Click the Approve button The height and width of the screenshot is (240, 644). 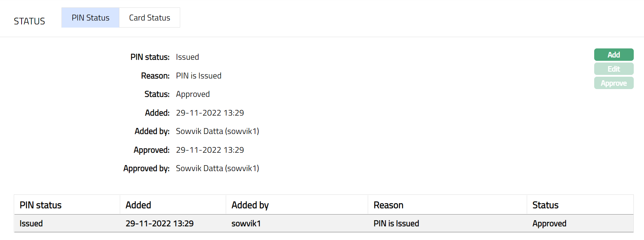(614, 83)
